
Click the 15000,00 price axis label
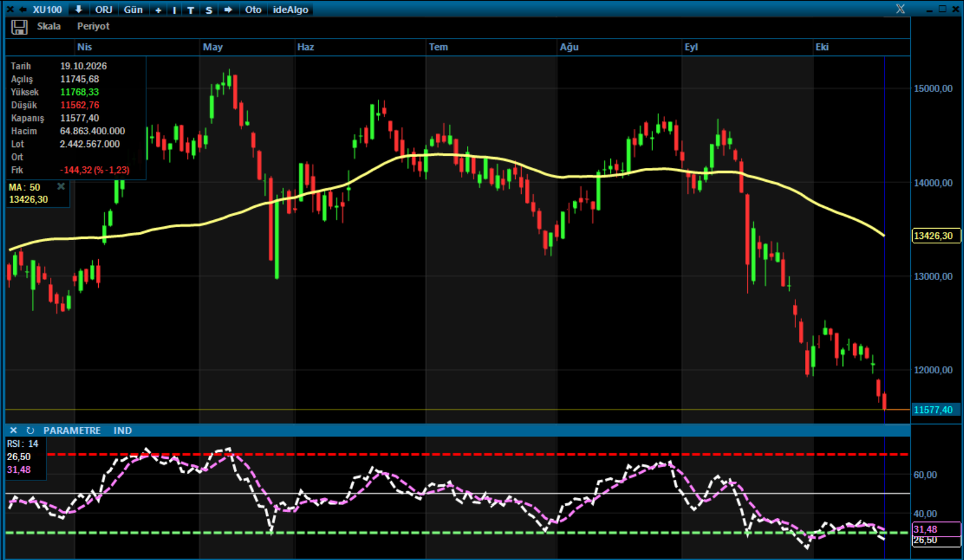coord(933,89)
